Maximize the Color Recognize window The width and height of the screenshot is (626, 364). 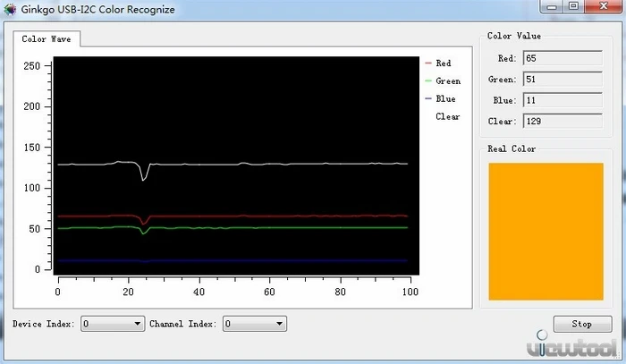coord(574,6)
